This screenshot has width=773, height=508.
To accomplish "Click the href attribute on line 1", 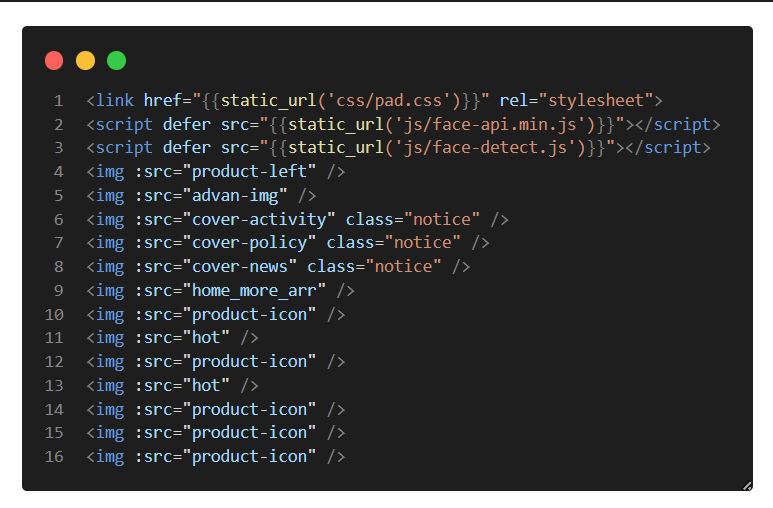I will 163,101.
